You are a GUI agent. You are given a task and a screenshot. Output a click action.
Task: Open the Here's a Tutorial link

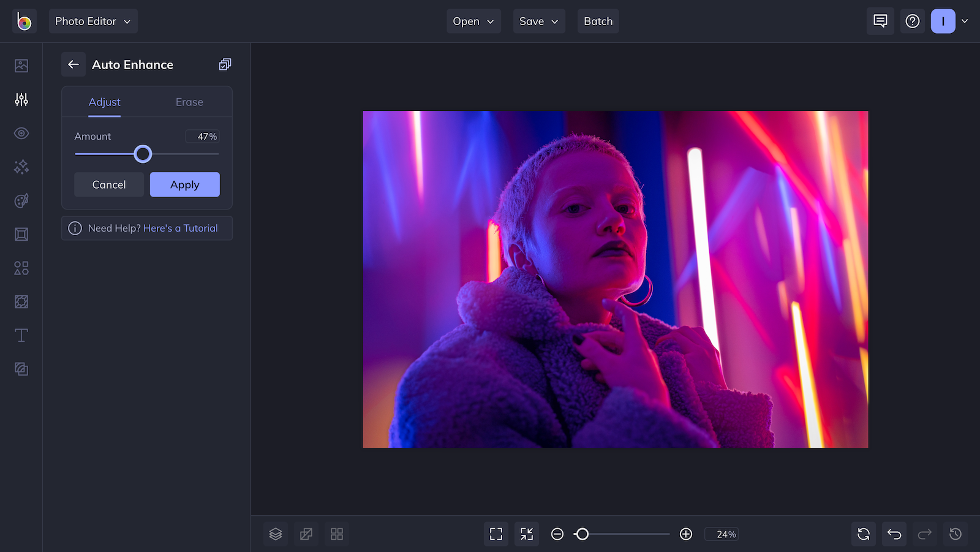181,228
